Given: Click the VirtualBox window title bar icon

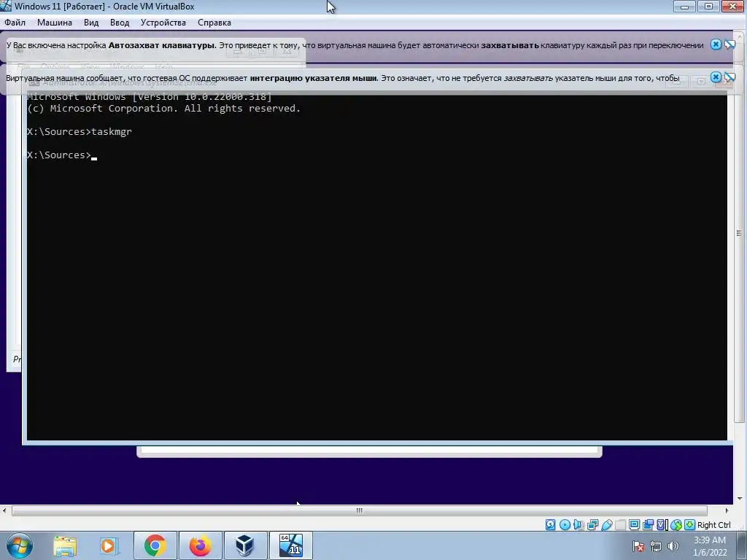Looking at the screenshot, I should tap(6, 6).
